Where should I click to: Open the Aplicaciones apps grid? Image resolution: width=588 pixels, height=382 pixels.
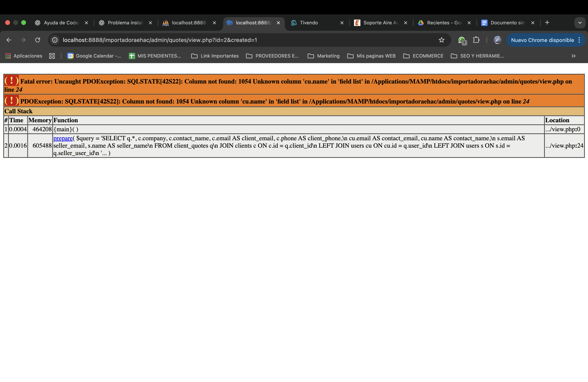coord(23,56)
